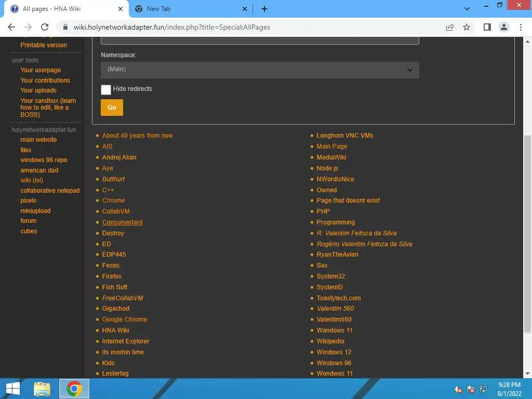Click the browser forward arrow

(x=28, y=27)
